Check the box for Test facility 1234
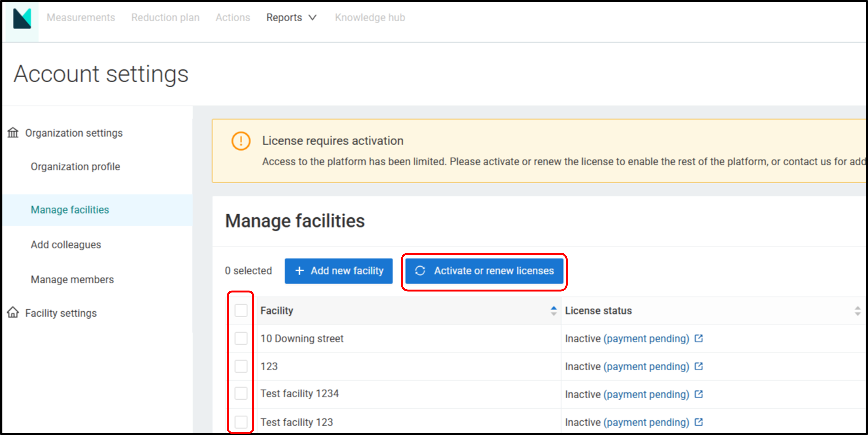 (x=241, y=394)
